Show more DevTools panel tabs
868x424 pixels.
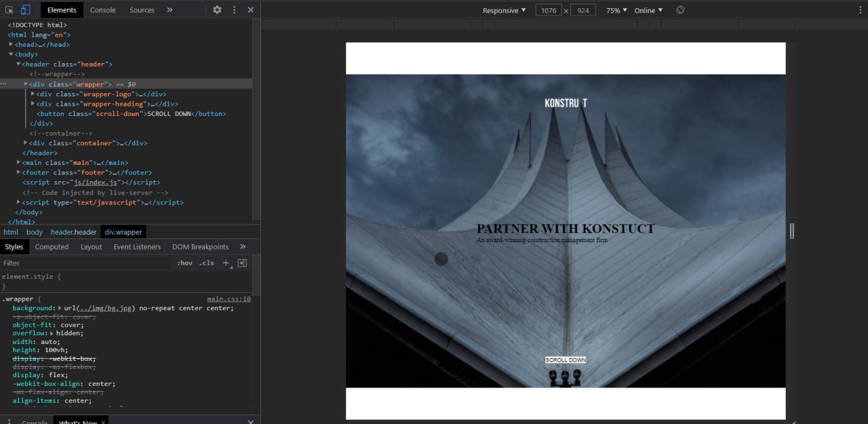(x=170, y=10)
